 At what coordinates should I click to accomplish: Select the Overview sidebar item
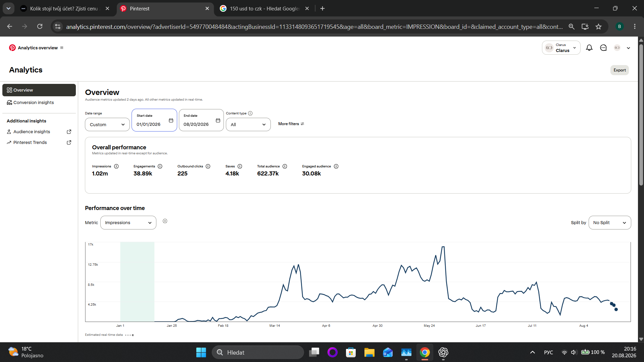click(39, 90)
